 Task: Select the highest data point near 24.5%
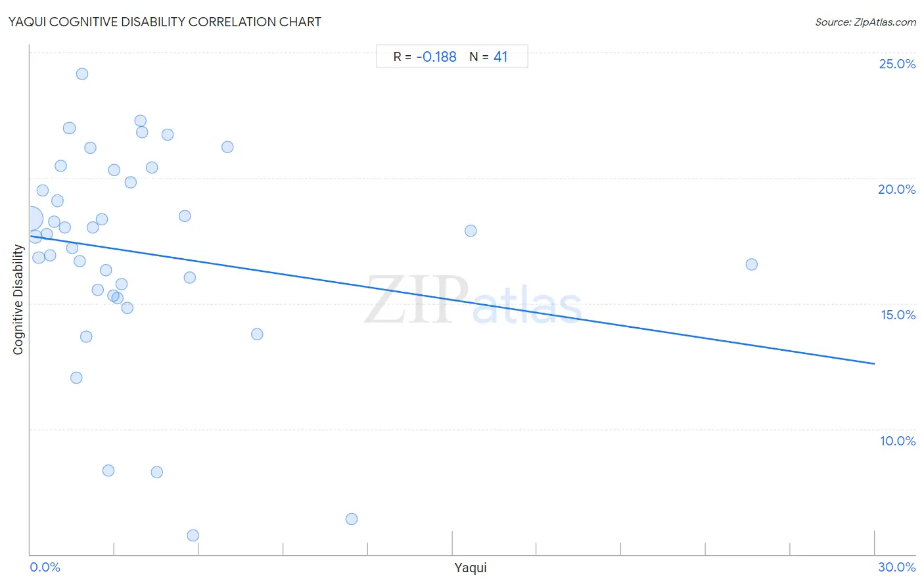click(x=82, y=74)
